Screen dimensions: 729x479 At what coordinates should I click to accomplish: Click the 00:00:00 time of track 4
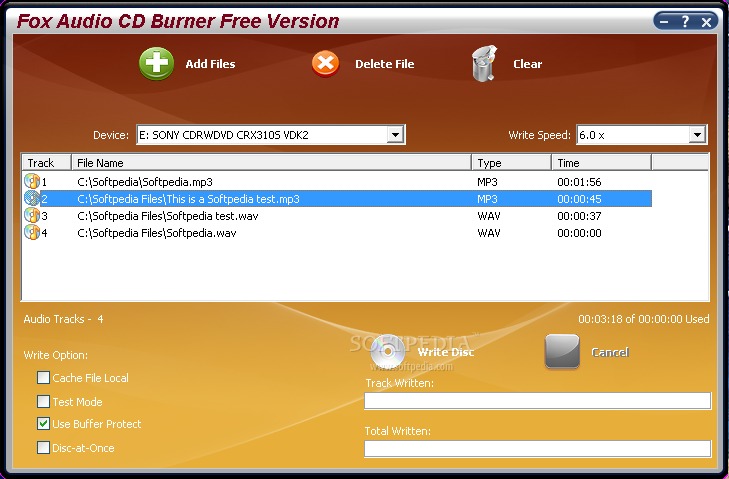(579, 233)
